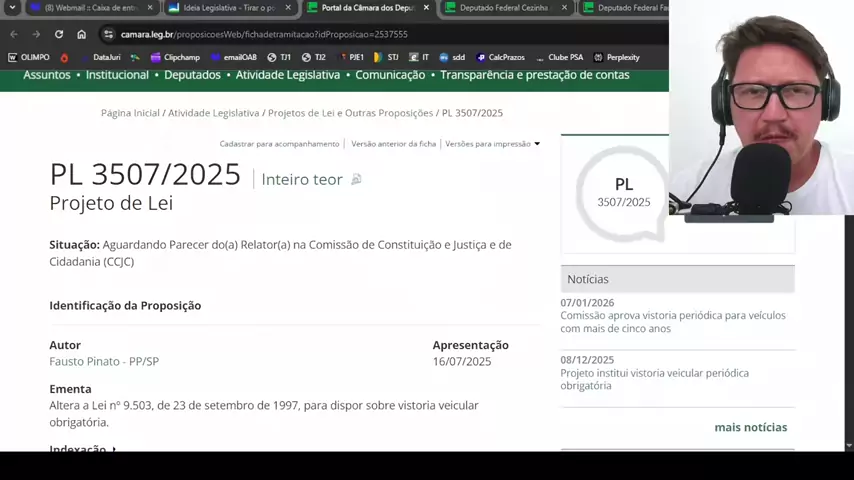Expand the Indexação section arrow
Image resolution: width=854 pixels, height=480 pixels.
(x=114, y=449)
